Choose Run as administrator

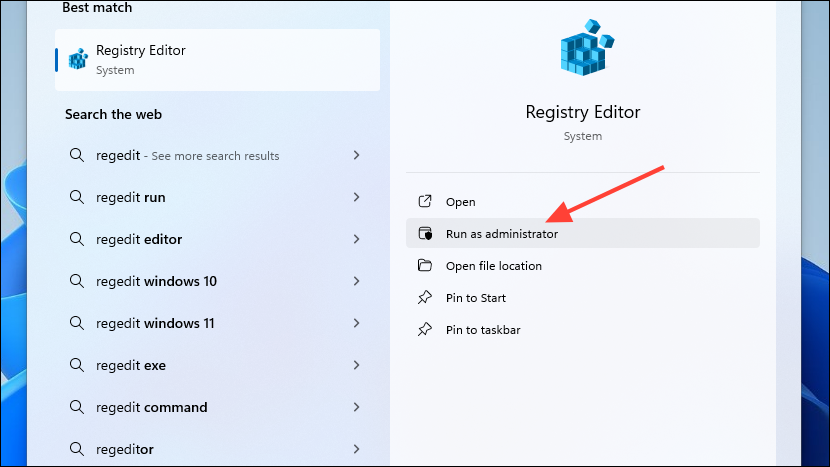(583, 233)
